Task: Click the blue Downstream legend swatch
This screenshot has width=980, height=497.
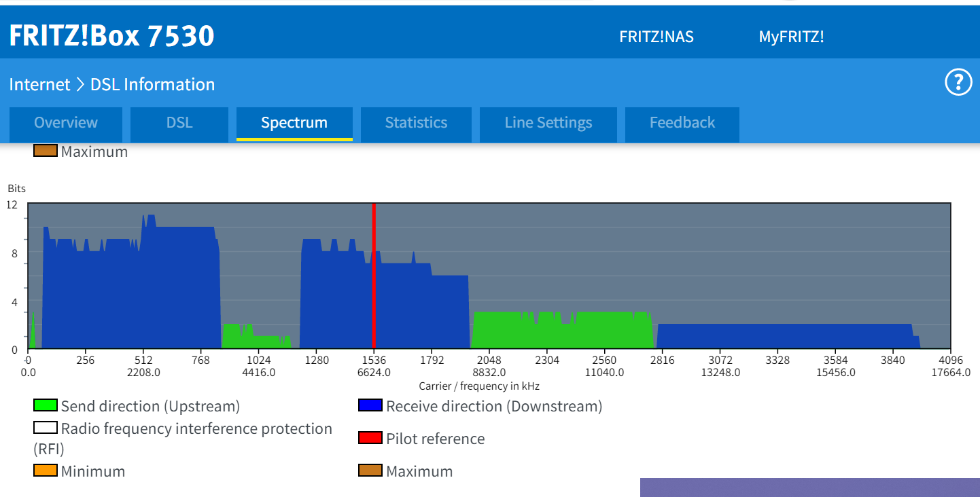Action: coord(370,406)
